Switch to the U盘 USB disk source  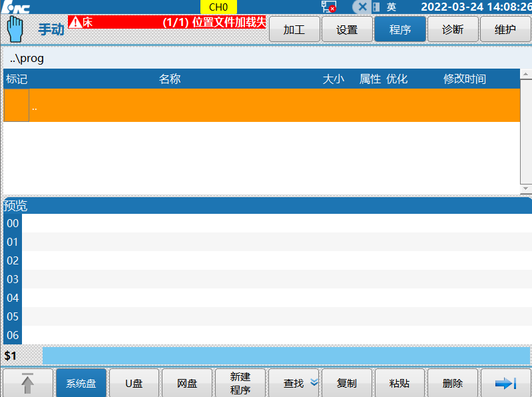[x=134, y=383]
